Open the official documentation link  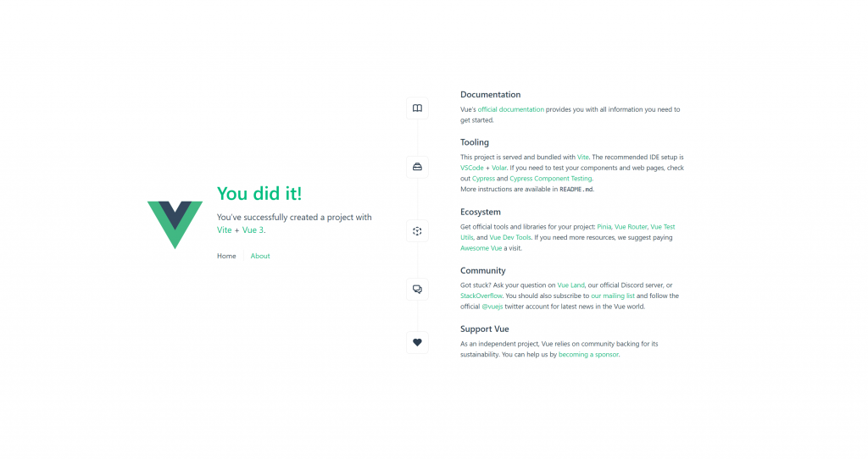pyautogui.click(x=510, y=109)
